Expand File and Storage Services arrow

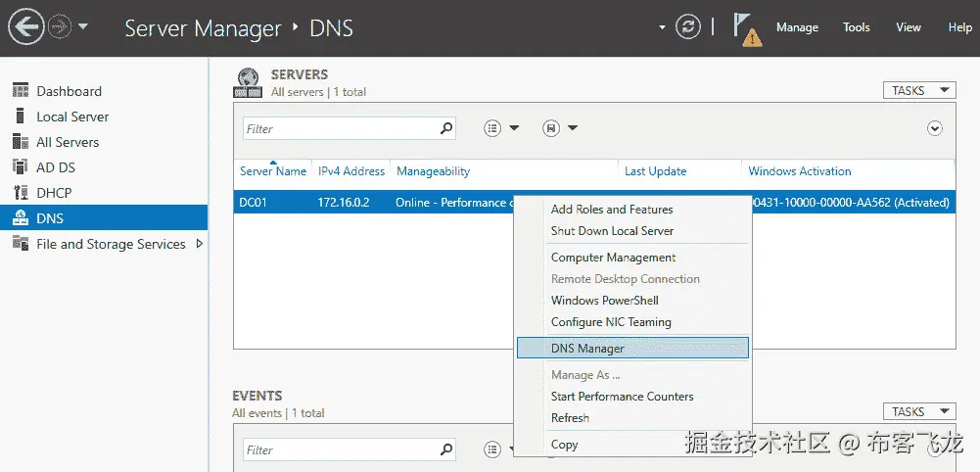pos(200,244)
